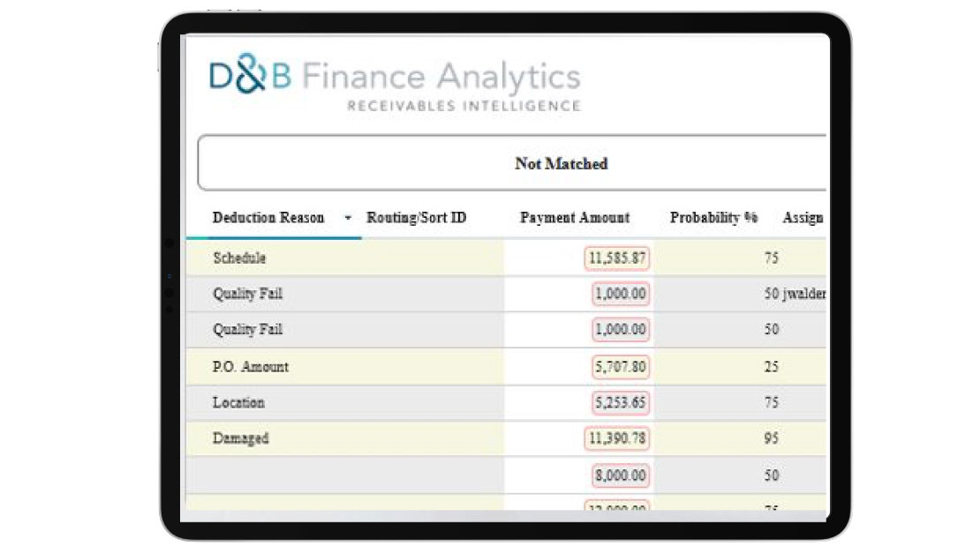Open the Deduction Reason sort dropdown arrow
This screenshot has height=547, width=980.
pos(348,218)
